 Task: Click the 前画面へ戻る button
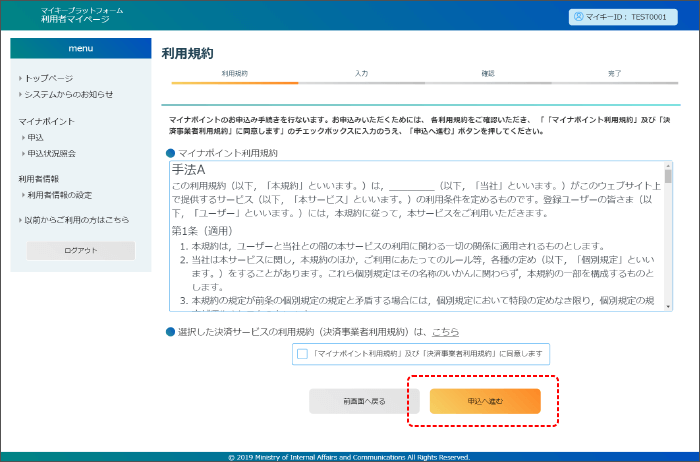point(364,401)
